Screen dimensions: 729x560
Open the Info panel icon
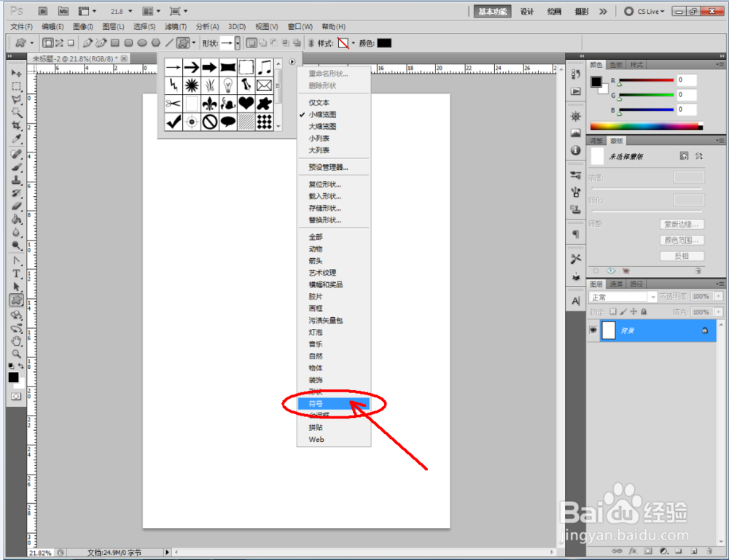coord(576,150)
